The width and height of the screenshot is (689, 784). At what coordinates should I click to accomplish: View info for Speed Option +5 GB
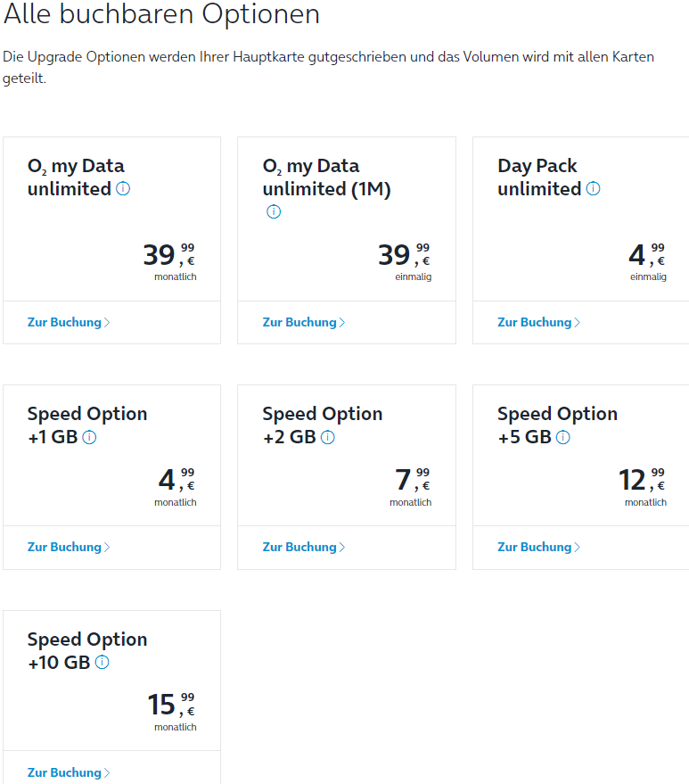tap(563, 438)
